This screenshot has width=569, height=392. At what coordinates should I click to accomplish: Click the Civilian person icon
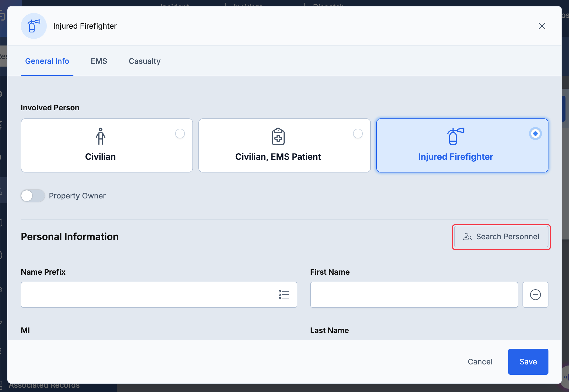(101, 136)
